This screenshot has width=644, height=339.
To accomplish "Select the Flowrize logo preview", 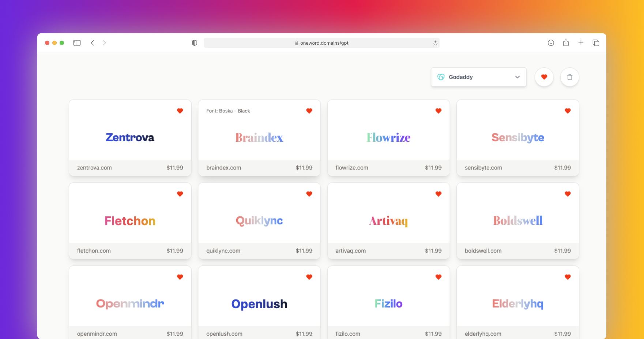I will tap(388, 138).
